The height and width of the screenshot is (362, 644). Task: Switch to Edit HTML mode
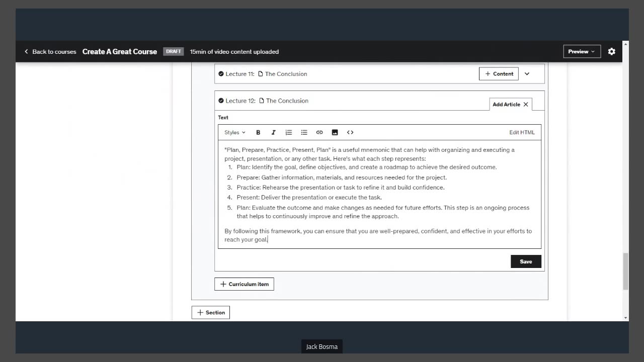[522, 132]
